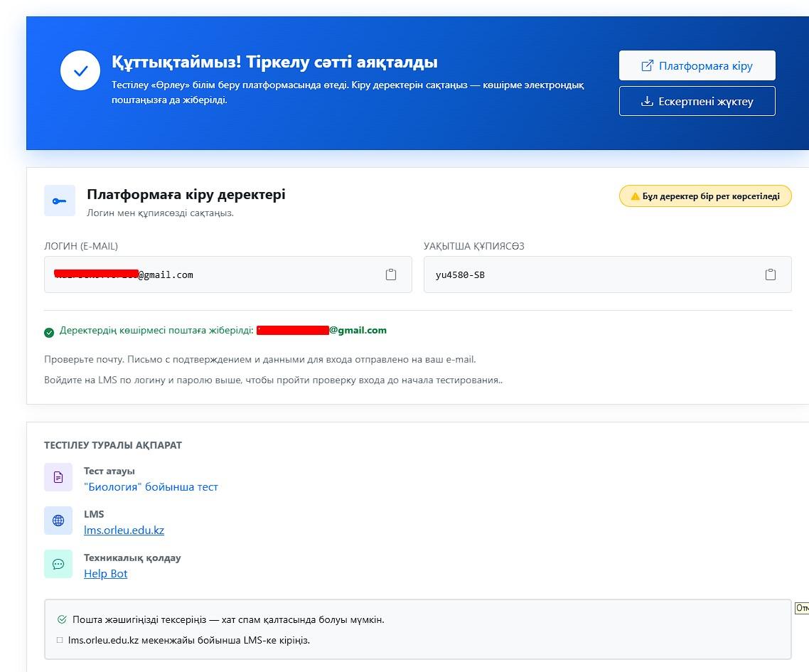Click the white checkmark success icon

click(x=80, y=70)
